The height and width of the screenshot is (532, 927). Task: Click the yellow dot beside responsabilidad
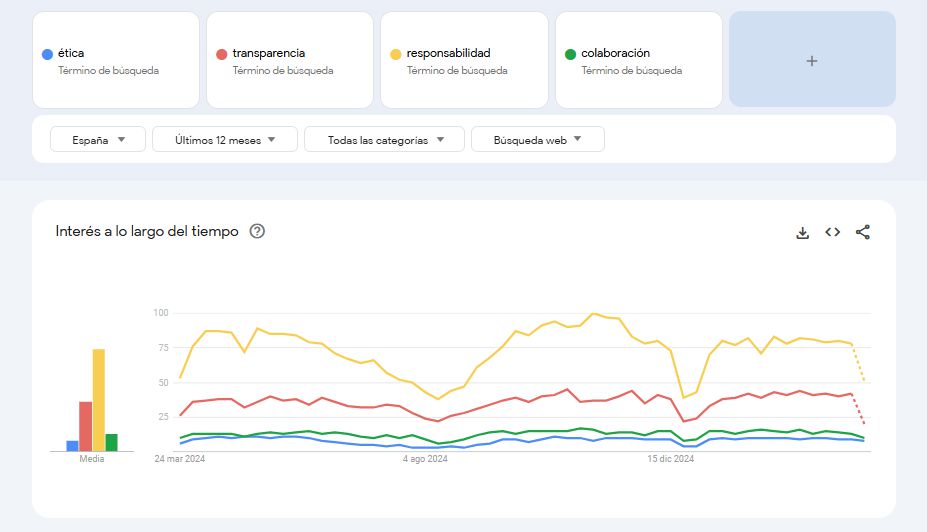click(x=395, y=54)
